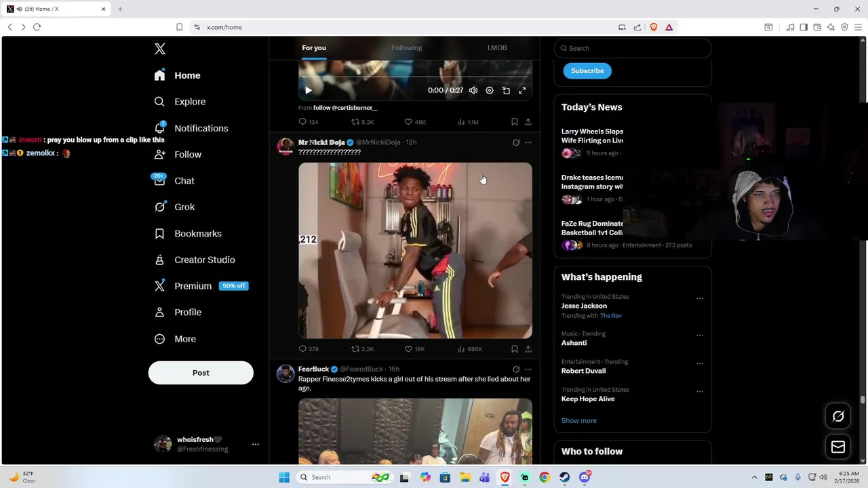Like the post with 48K likes
The height and width of the screenshot is (488, 868).
415,122
